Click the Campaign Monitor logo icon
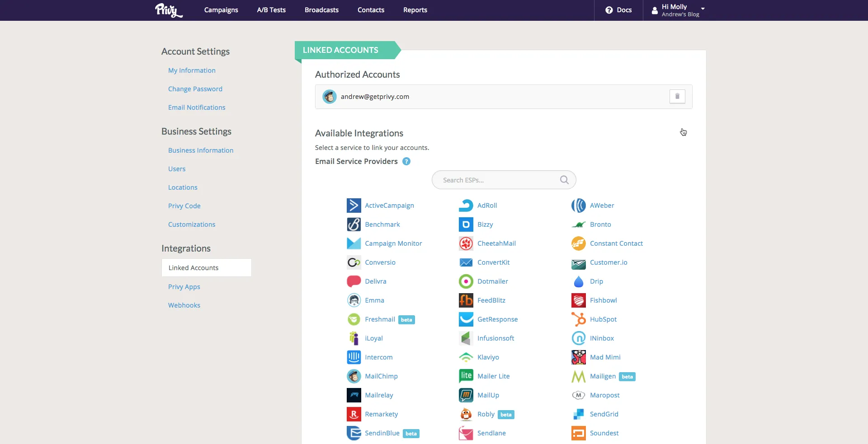The image size is (868, 444). point(354,243)
